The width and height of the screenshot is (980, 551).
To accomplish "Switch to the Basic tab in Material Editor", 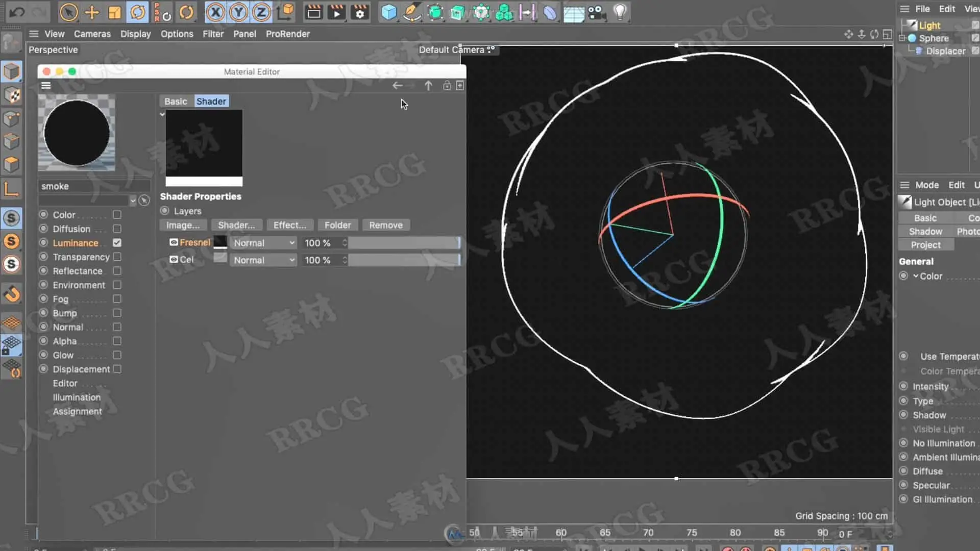I will 176,102.
